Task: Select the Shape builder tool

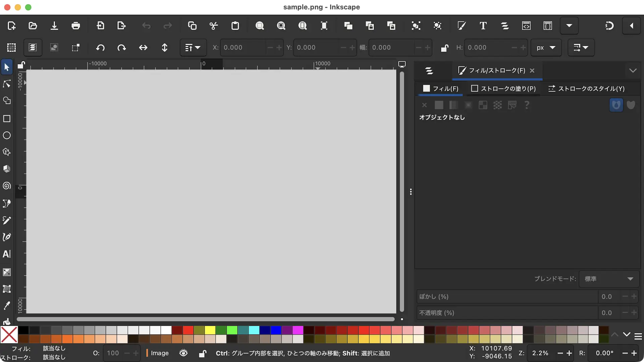Action: [7, 101]
